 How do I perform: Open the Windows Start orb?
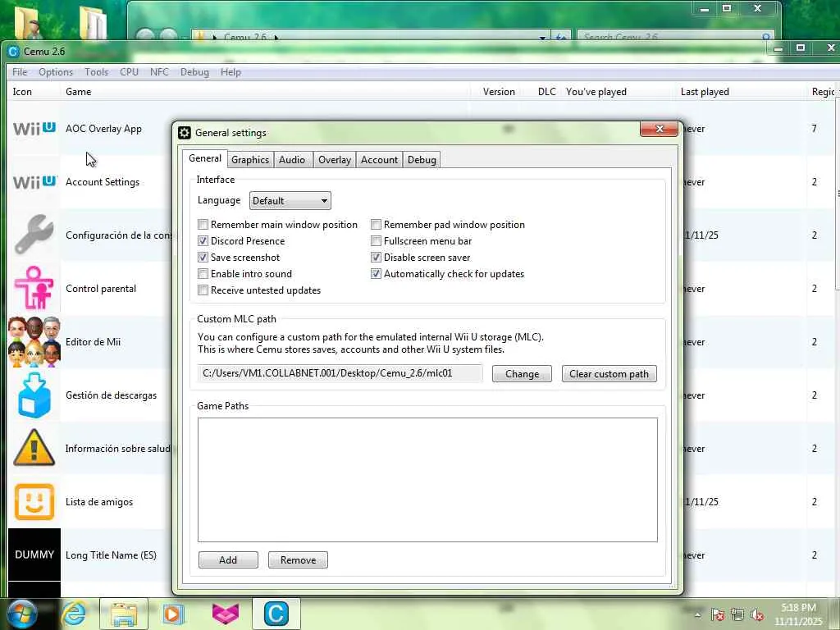pos(21,614)
